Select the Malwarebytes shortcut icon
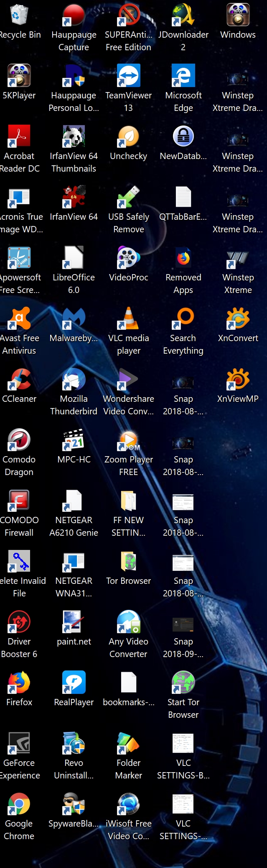 point(74,319)
